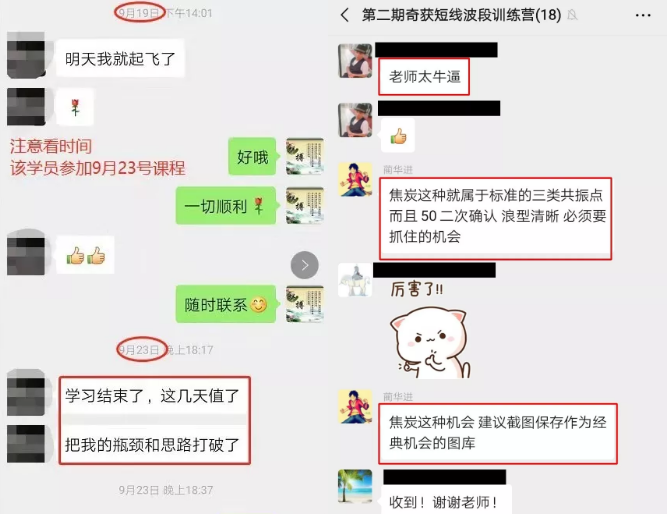Tap the 收到！谢谢老师！ message
The image size is (667, 514).
(x=444, y=500)
